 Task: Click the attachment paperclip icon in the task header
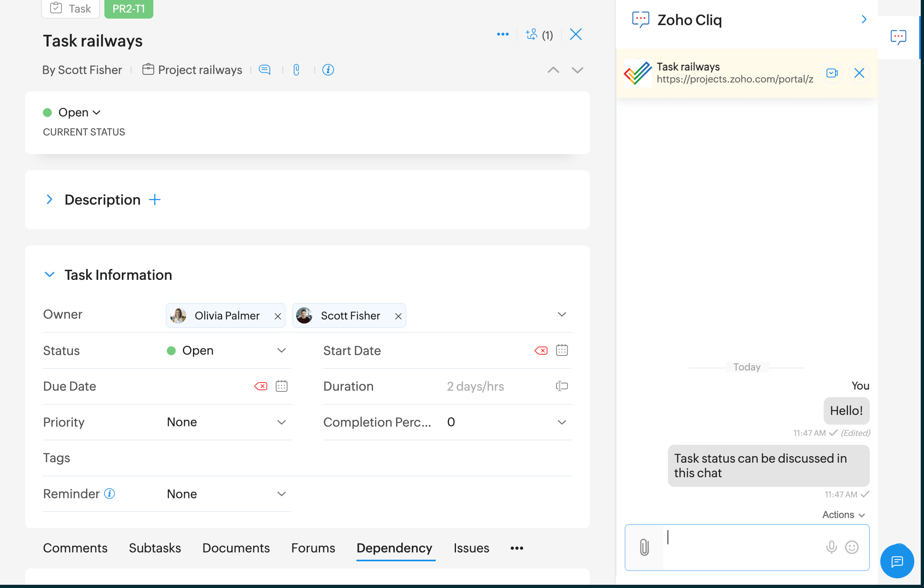pos(297,70)
